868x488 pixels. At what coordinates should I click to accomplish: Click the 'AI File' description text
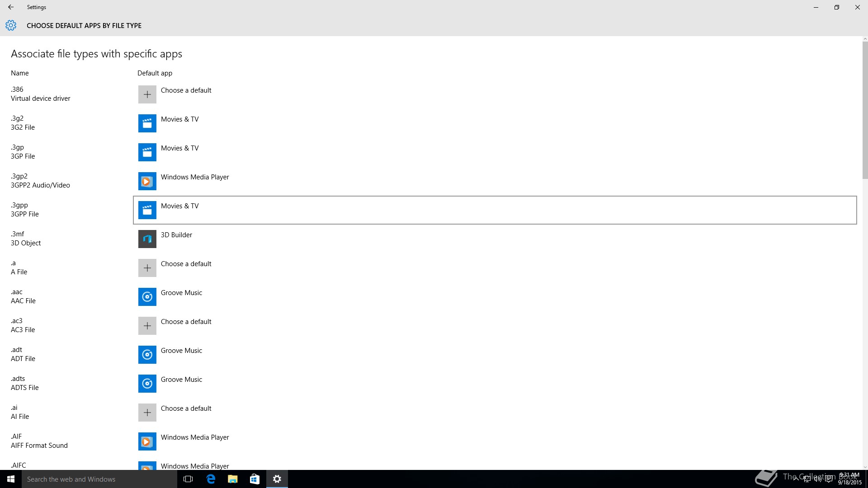click(20, 417)
